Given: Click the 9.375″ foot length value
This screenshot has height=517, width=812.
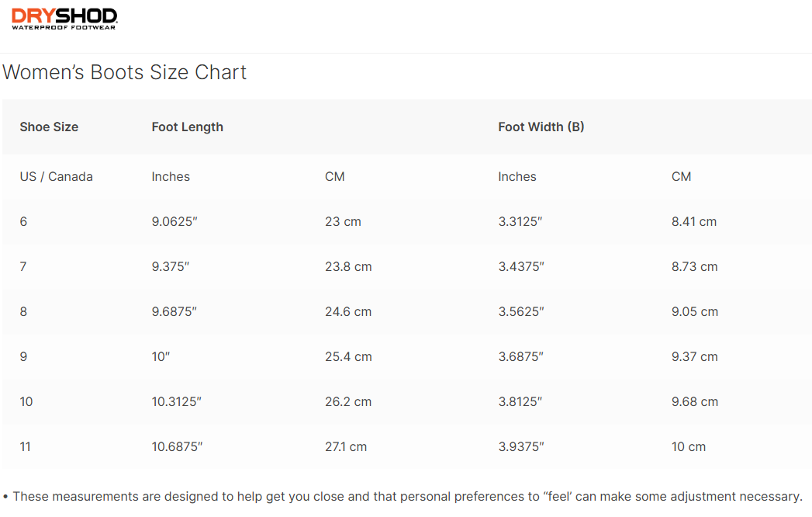Looking at the screenshot, I should tap(171, 266).
